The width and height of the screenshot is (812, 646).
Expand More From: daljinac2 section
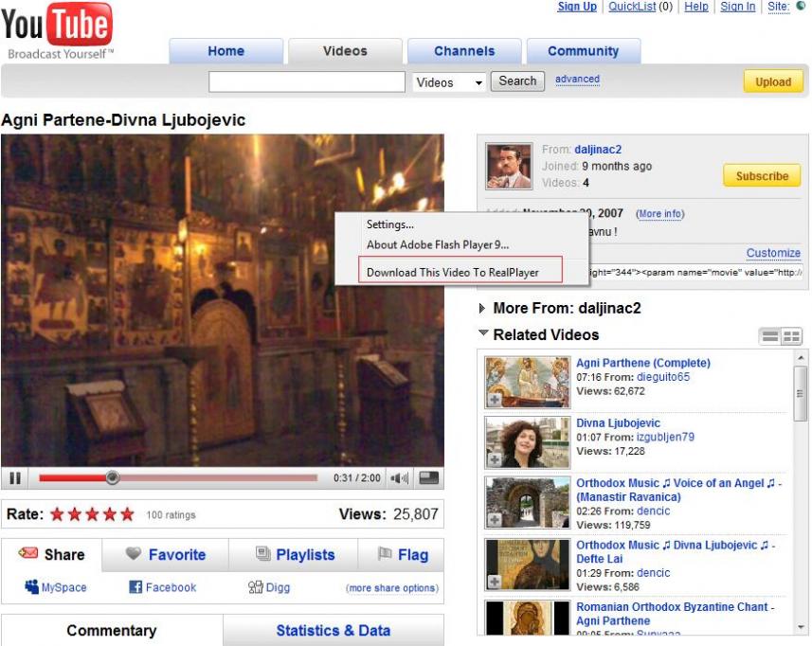point(483,308)
